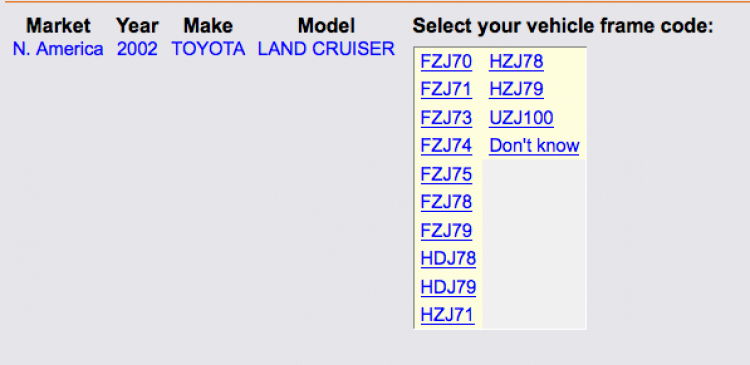Click the Market column header
Viewport: 750px width, 365px height.
pos(58,26)
